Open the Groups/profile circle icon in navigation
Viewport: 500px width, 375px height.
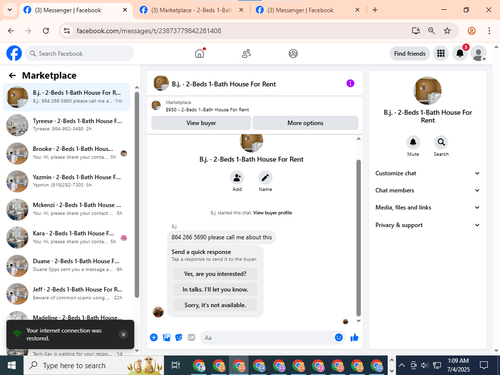293,53
